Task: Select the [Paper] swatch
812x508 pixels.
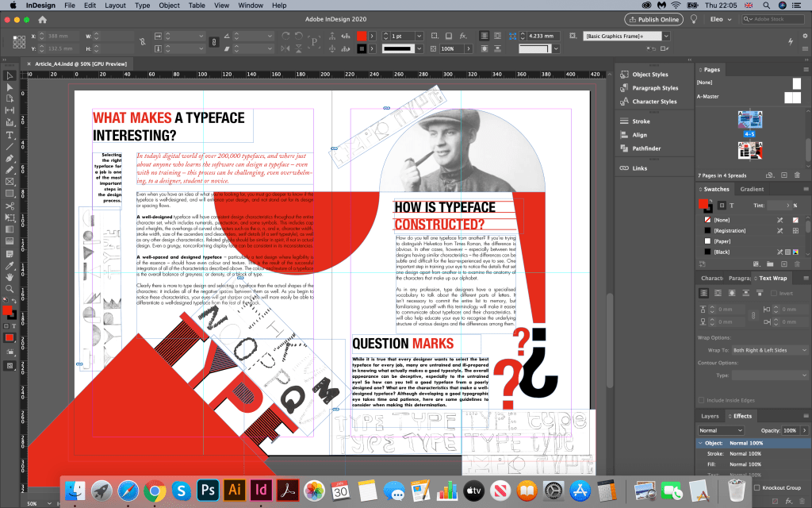Action: [722, 241]
